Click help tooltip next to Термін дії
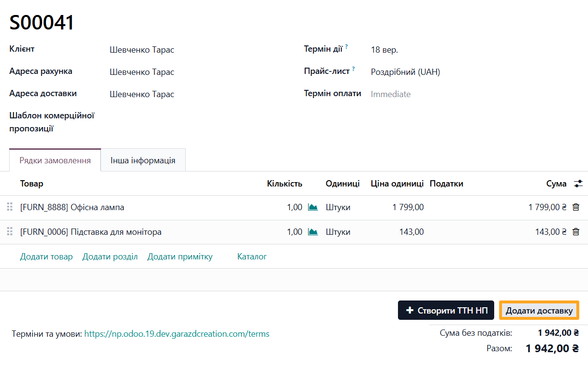588x386 pixels. tap(346, 47)
